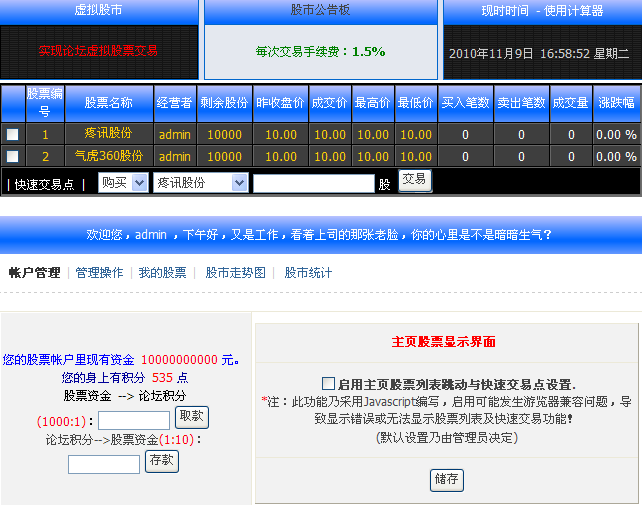This screenshot has height=505, width=642.
Task: Check the box for stock 气虎360股份
Action: (x=13, y=156)
